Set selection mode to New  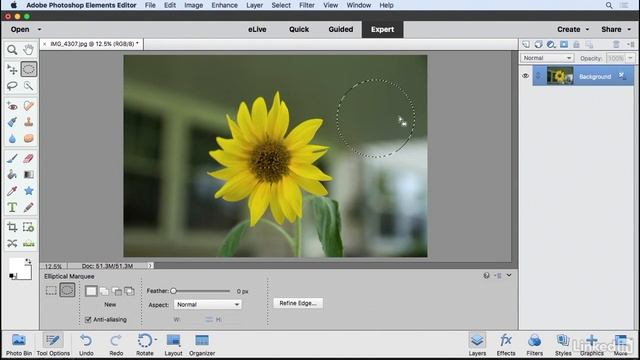[x=91, y=291]
